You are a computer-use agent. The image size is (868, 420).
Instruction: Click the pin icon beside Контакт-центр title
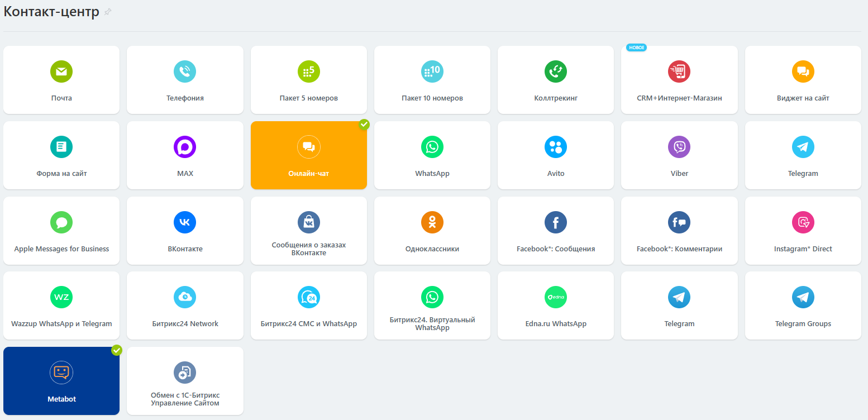tap(108, 12)
